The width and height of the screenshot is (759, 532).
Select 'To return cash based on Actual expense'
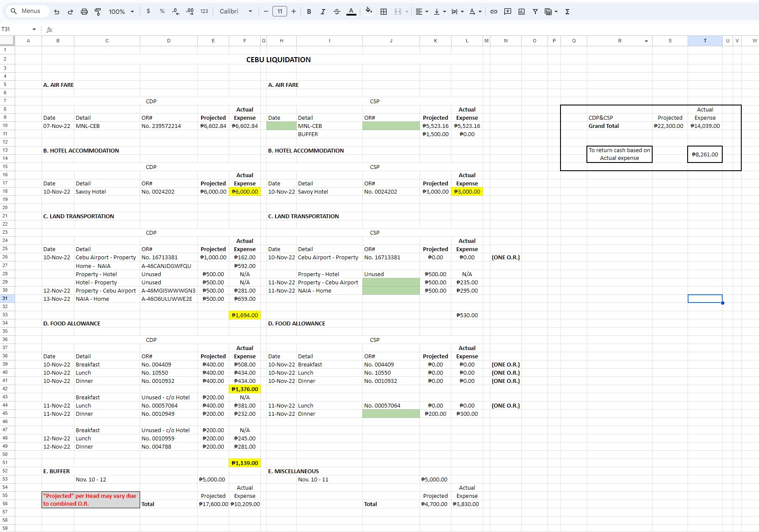point(619,154)
